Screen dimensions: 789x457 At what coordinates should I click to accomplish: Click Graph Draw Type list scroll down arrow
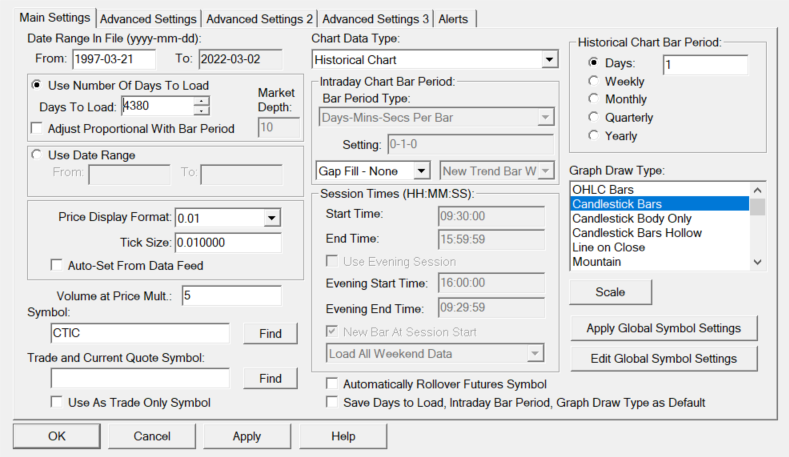tap(757, 262)
